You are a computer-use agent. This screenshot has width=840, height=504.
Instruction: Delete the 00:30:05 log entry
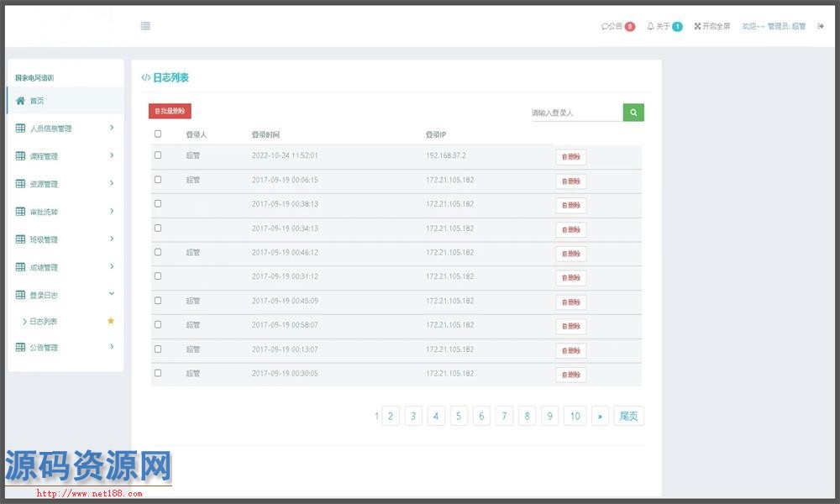tap(571, 375)
